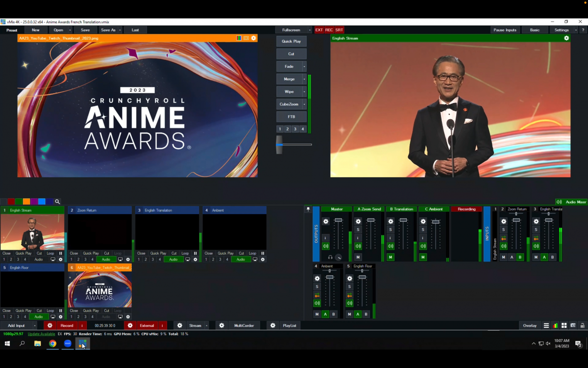
Task: Toggle Audio on the Zoom Return input
Action: click(106, 260)
